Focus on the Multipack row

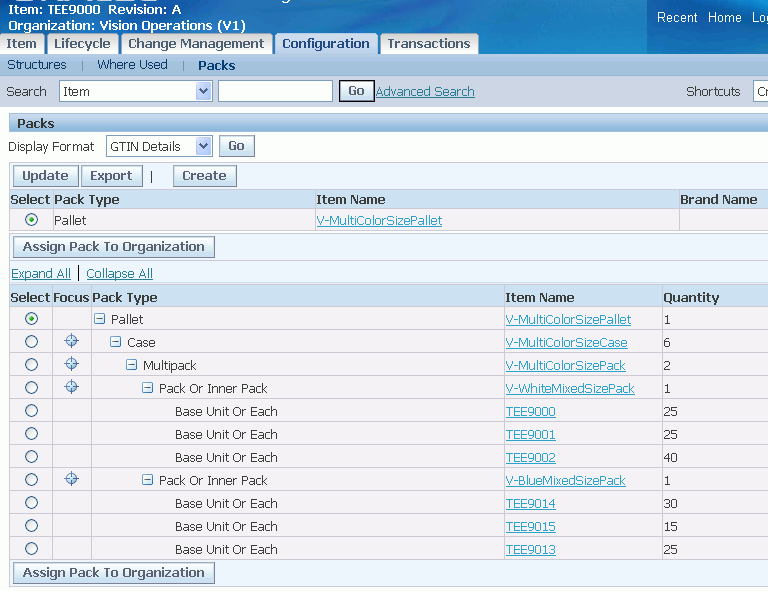point(72,364)
